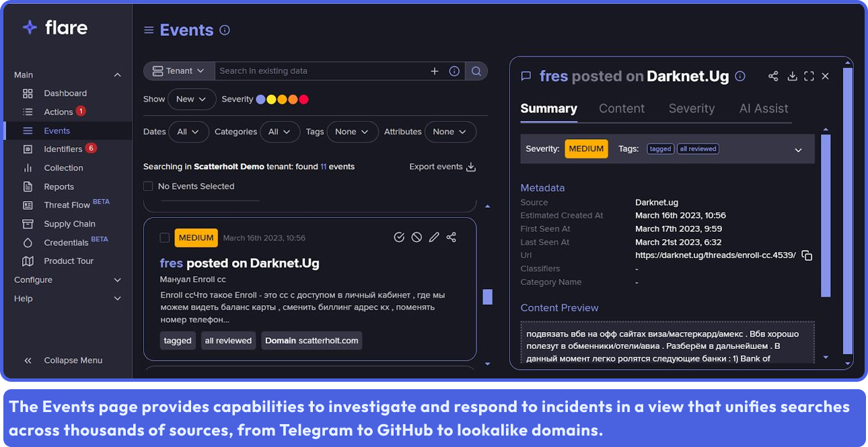
Task: Click the MEDIUM severity badge in detail panel
Action: click(586, 149)
